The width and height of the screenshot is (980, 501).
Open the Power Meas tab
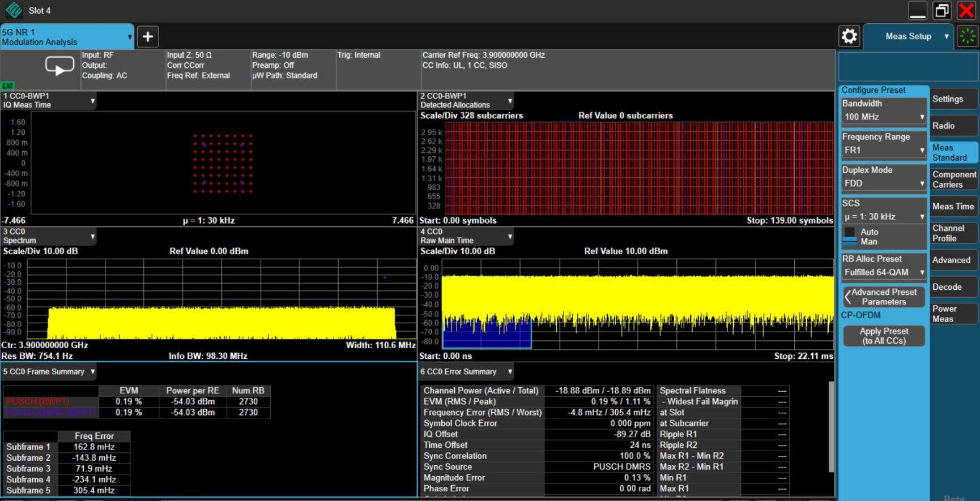[x=954, y=314]
